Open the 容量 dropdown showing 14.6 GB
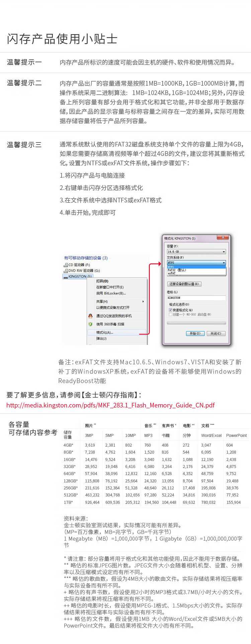 click(196, 252)
